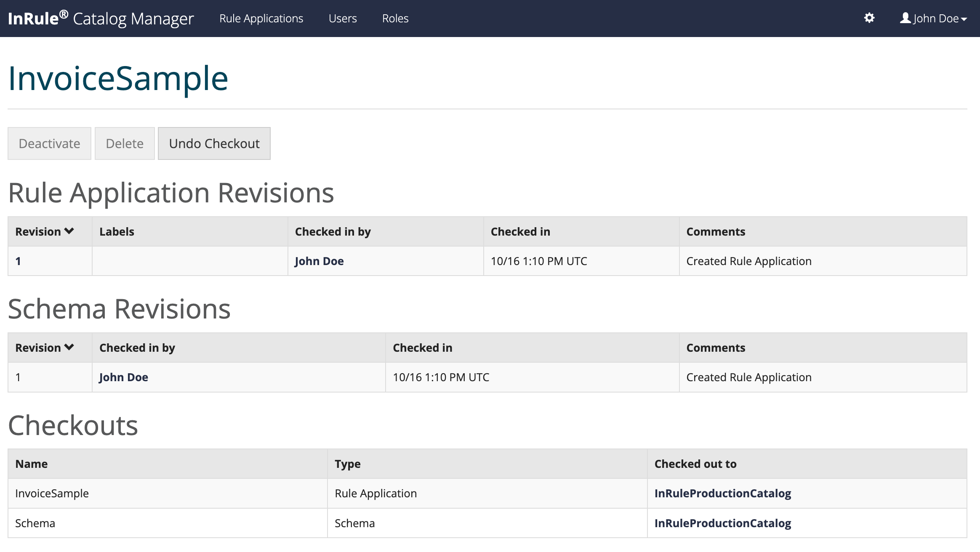The image size is (980, 552).
Task: Click John Doe link in Schema Revisions
Action: 123,377
